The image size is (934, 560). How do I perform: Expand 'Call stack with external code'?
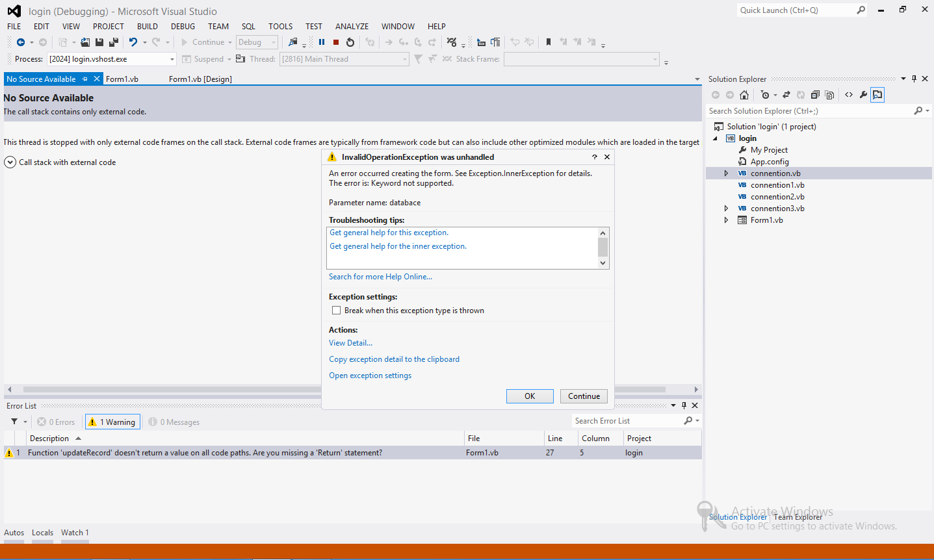pyautogui.click(x=10, y=162)
